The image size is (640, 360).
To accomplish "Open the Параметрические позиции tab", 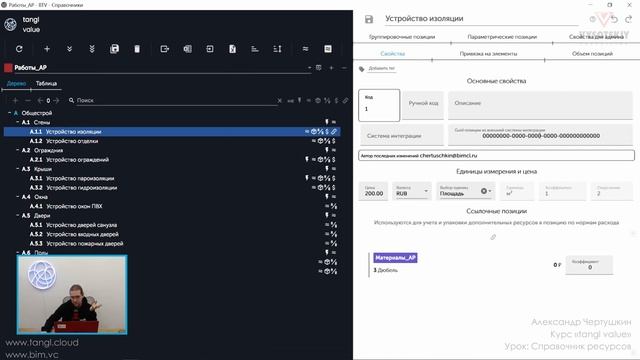I will pyautogui.click(x=502, y=37).
